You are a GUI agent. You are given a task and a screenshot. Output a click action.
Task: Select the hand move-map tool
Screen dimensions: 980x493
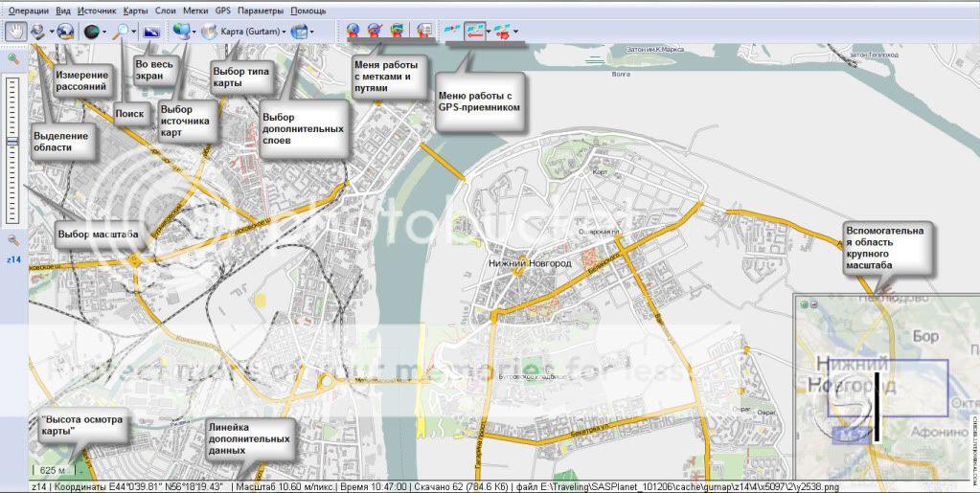(15, 31)
